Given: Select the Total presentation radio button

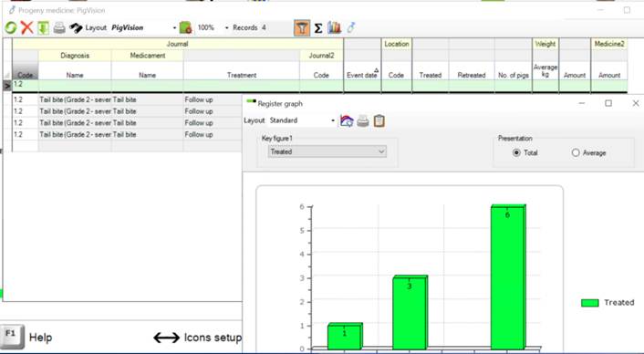Looking at the screenshot, I should [516, 152].
